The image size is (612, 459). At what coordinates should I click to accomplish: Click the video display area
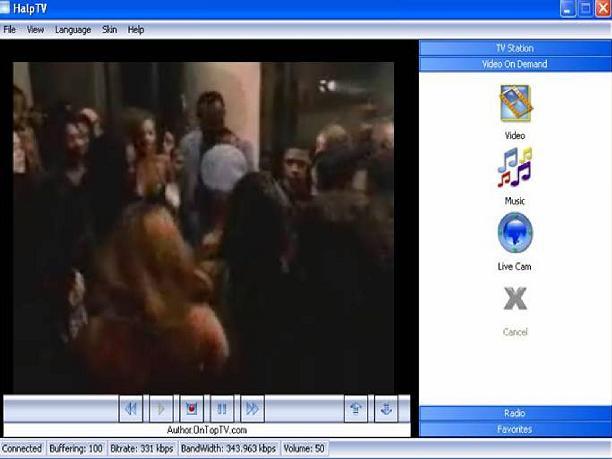tap(203, 228)
